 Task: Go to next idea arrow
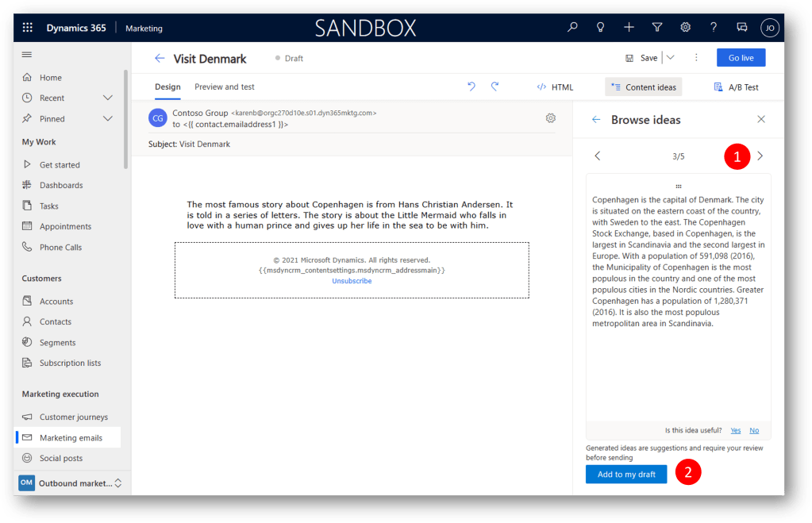pyautogui.click(x=760, y=156)
